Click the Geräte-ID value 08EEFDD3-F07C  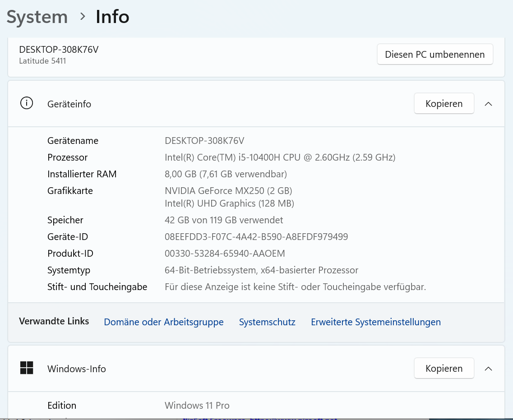point(256,237)
